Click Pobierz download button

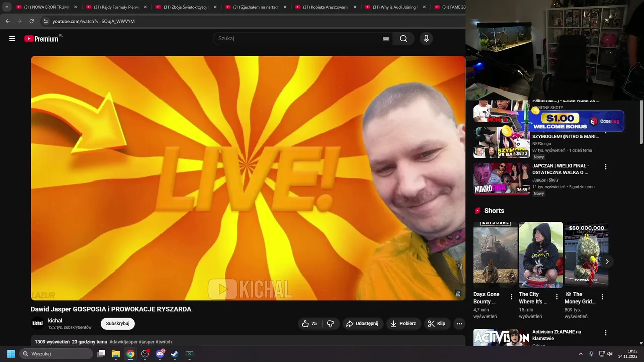(404, 324)
